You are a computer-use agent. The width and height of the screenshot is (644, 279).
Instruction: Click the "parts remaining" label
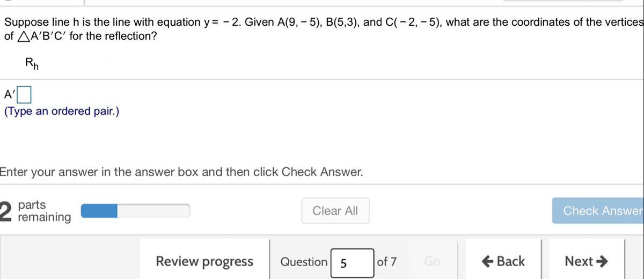tap(44, 211)
